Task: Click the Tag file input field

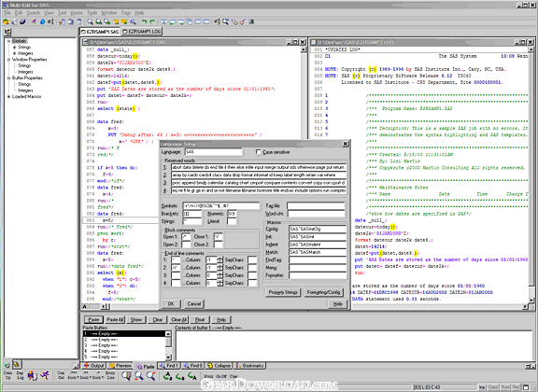Action: coord(316,205)
